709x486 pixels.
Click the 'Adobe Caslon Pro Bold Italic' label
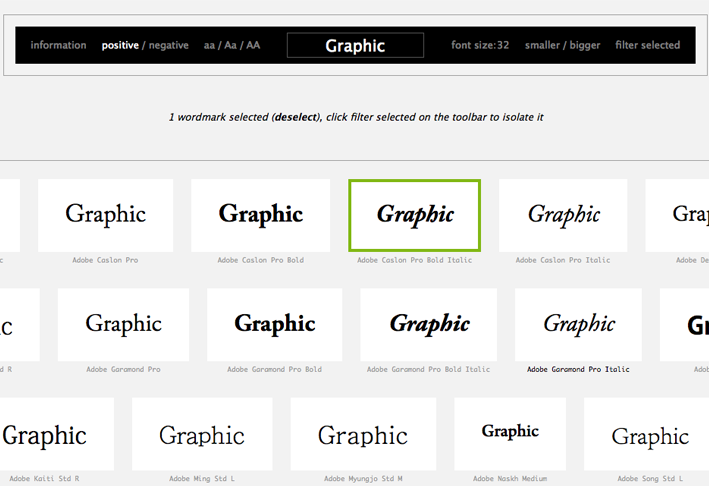415,260
